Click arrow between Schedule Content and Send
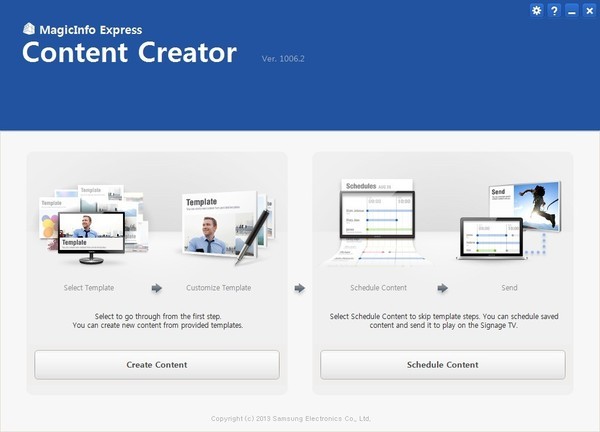This screenshot has width=600, height=432. [x=442, y=288]
